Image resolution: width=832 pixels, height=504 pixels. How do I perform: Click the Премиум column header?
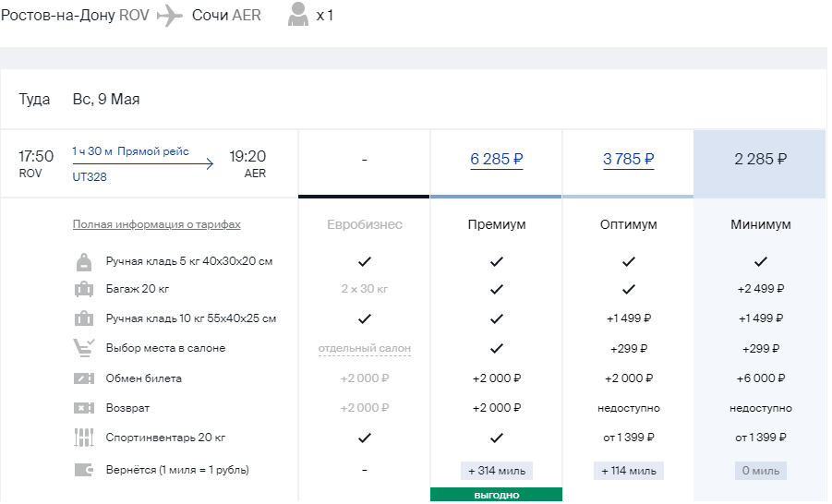click(x=497, y=224)
